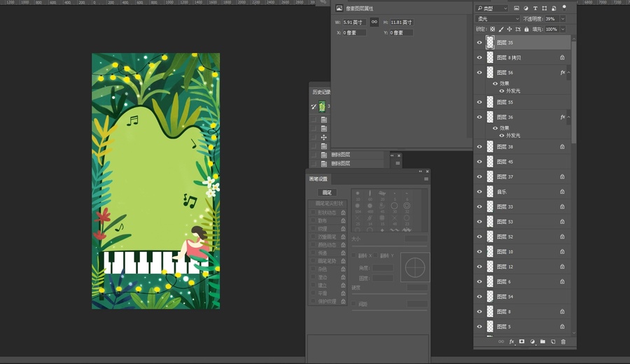This screenshot has height=364, width=630.
Task: Collapse effects of 图层 56
Action: (x=568, y=73)
